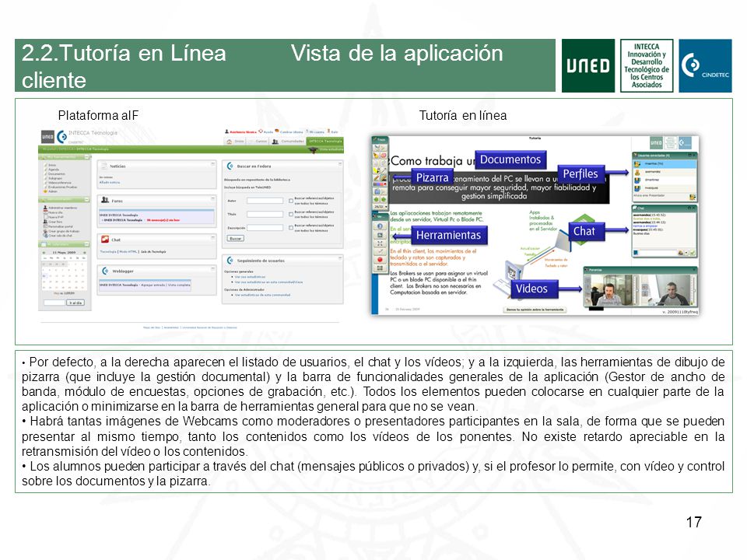
Task: Click the people icon on Comunidades tab
Action: pyautogui.click(x=275, y=142)
